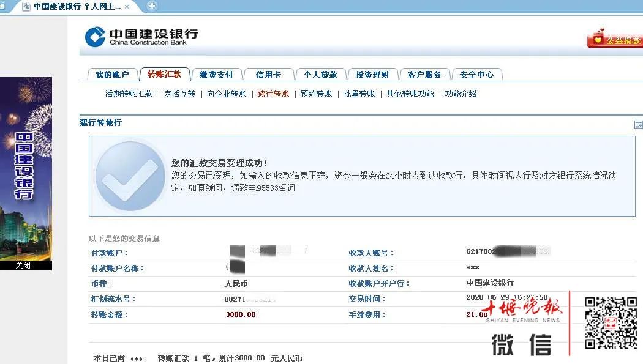
Task: Open the 我的账户 tab
Action: pos(112,75)
